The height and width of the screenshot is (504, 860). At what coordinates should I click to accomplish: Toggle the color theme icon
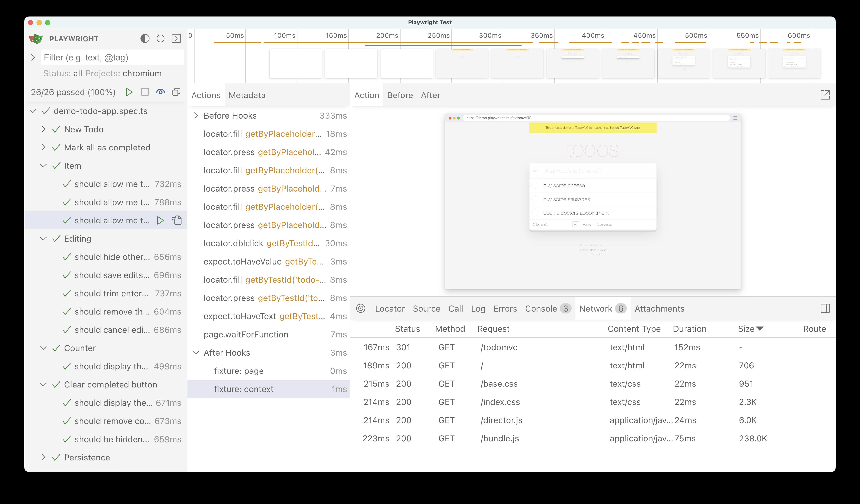(x=145, y=39)
